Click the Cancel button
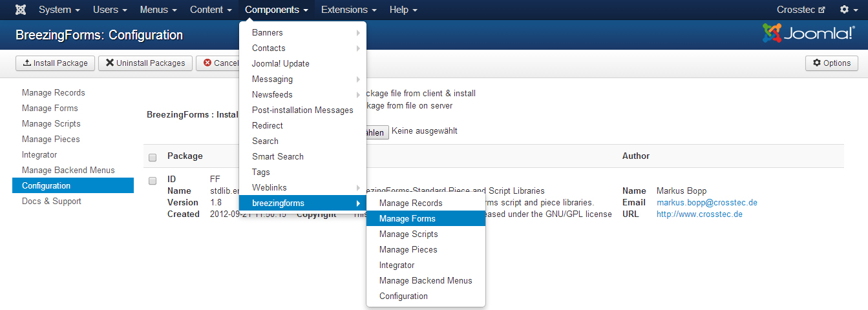868x310 pixels. coord(220,63)
